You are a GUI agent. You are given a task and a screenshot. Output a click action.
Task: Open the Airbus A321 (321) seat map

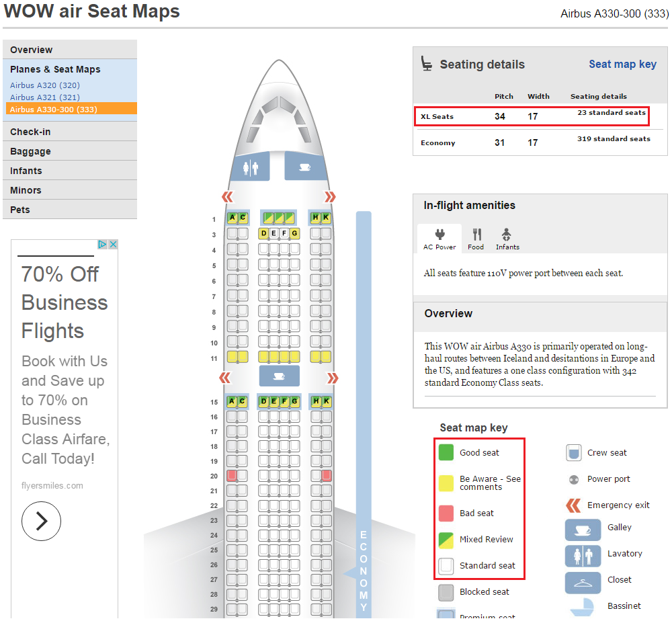(x=45, y=97)
